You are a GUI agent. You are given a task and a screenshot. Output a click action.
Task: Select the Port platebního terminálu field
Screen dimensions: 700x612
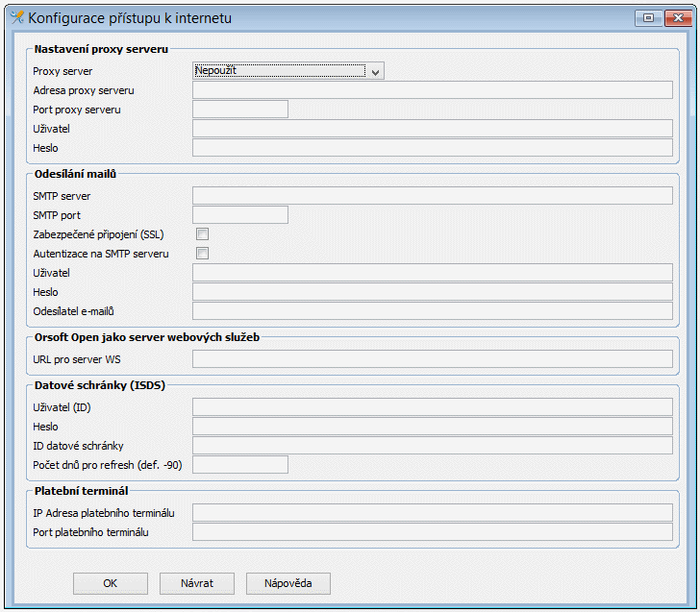[432, 532]
